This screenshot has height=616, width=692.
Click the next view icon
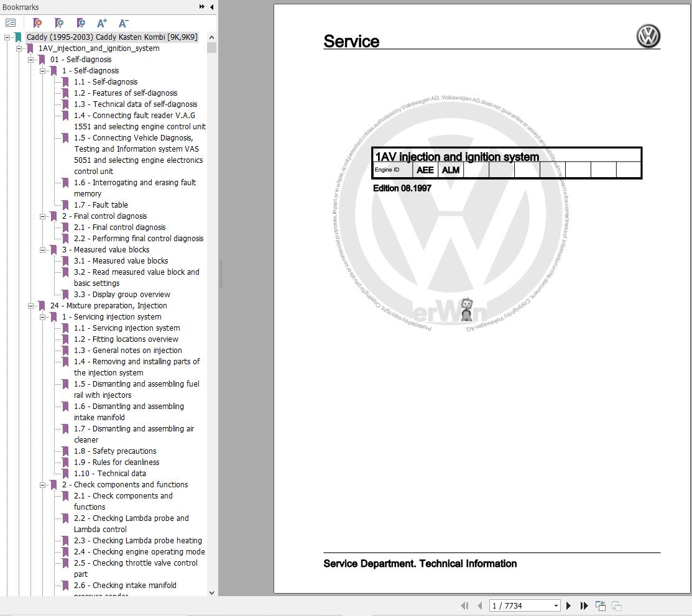click(x=617, y=606)
